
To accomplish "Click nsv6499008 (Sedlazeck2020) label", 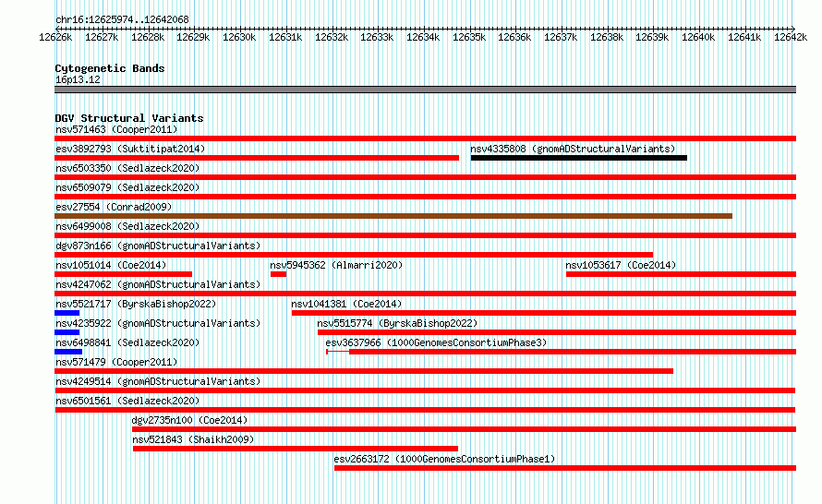I will pos(127,226).
